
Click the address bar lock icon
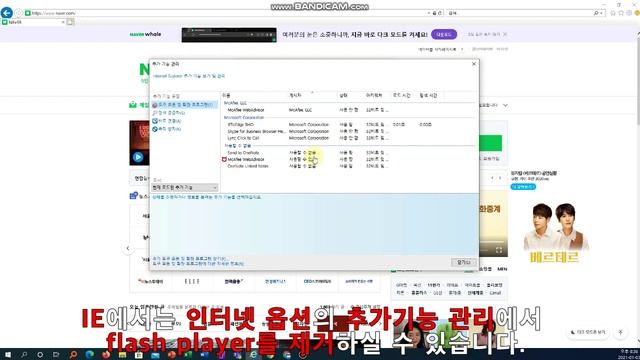(434, 13)
